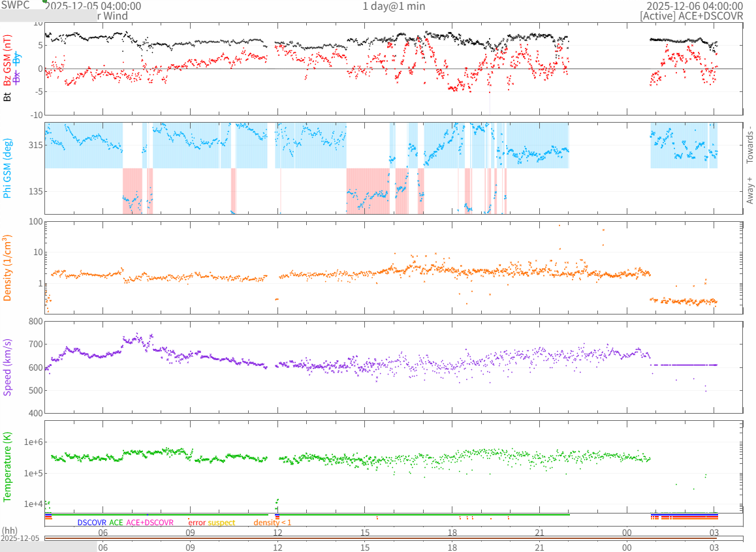The height and width of the screenshot is (552, 756).
Task: Open the '1 day@1 min' time span selector
Action: (394, 6)
